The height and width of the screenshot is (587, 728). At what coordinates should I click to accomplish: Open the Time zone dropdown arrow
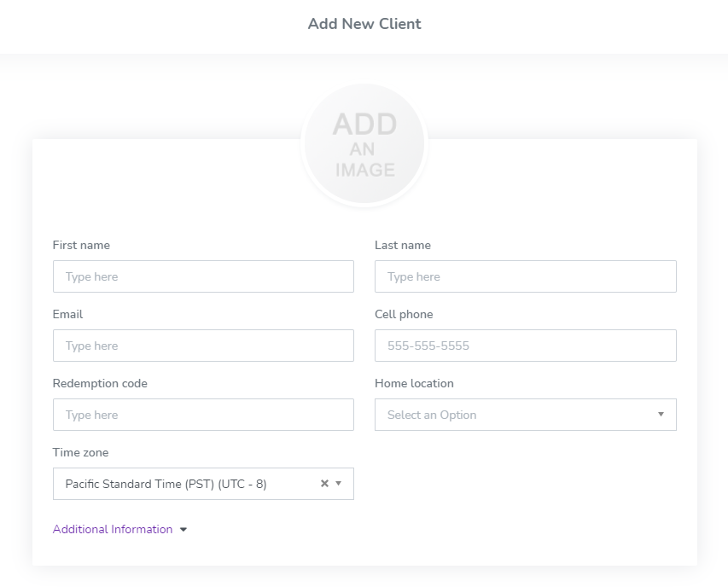339,484
